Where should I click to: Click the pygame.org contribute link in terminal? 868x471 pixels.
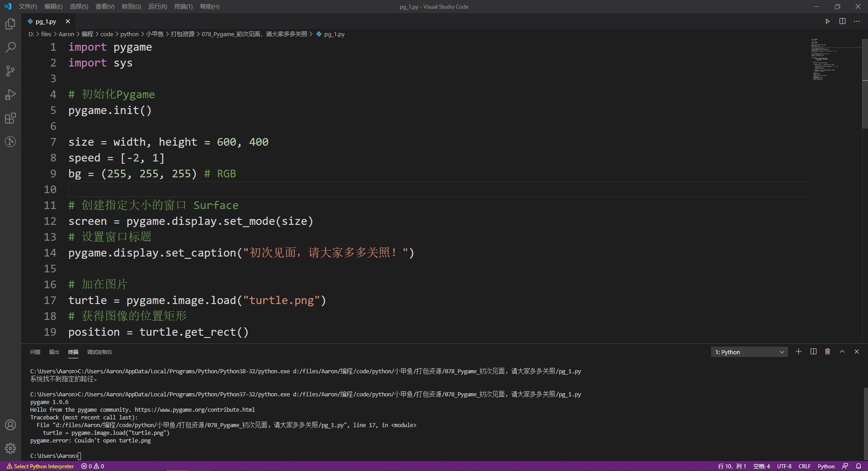click(x=195, y=409)
